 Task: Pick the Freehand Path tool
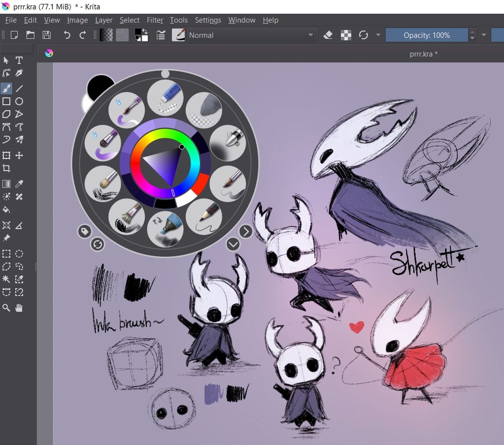tap(19, 127)
